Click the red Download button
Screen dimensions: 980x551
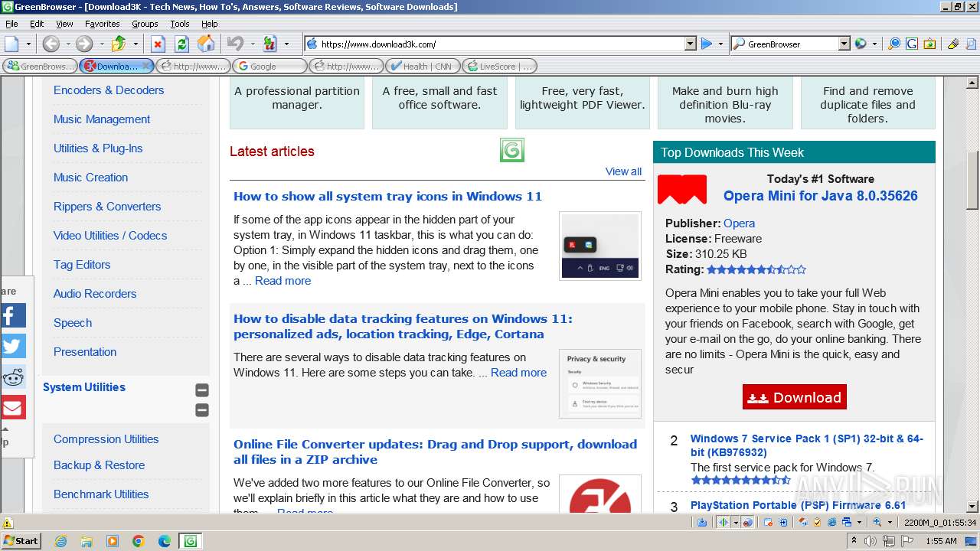tap(795, 397)
